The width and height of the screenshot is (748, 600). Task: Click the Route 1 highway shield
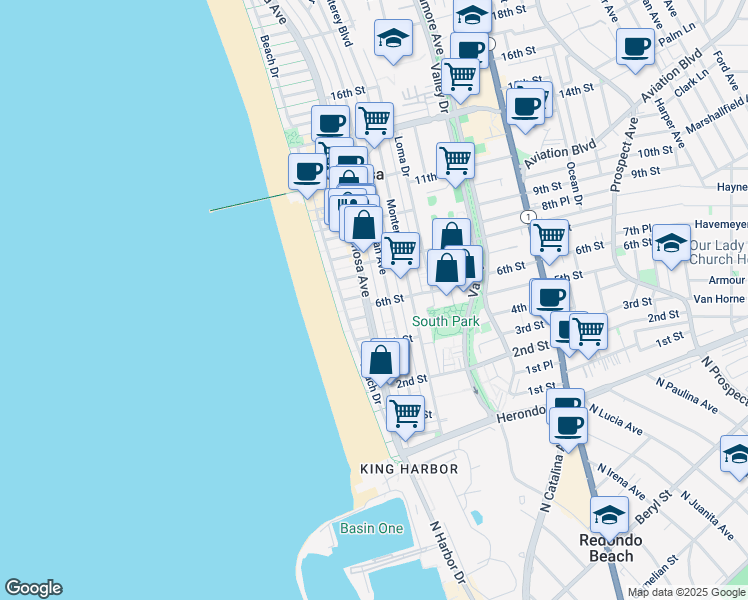(525, 217)
